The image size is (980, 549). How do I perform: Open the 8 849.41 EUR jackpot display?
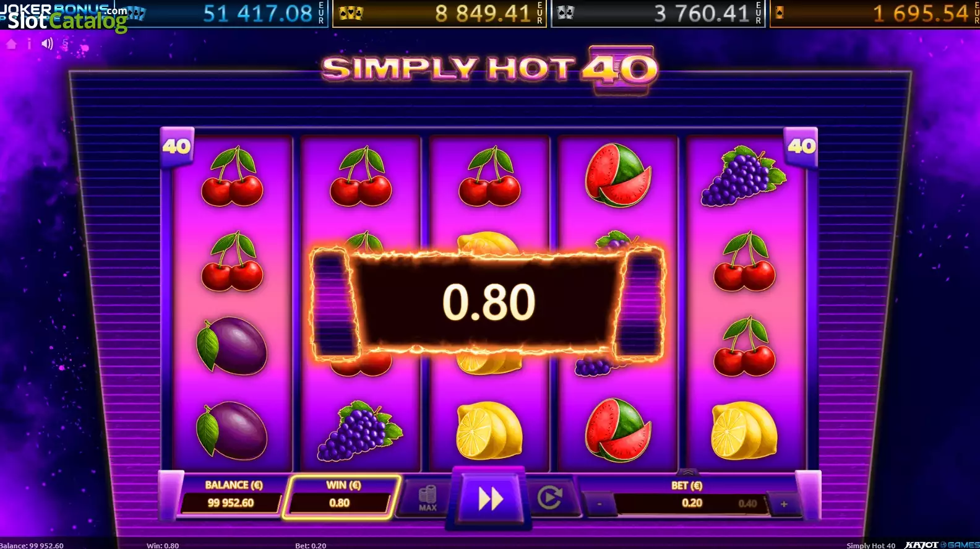[439, 13]
